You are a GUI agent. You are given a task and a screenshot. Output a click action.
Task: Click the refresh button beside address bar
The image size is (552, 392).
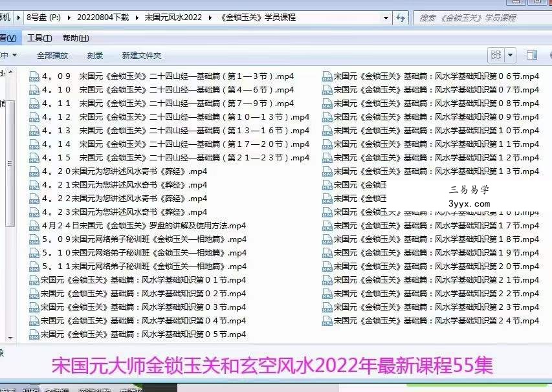point(401,17)
